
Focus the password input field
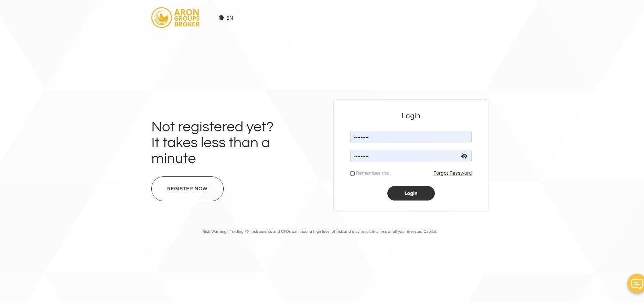(411, 156)
